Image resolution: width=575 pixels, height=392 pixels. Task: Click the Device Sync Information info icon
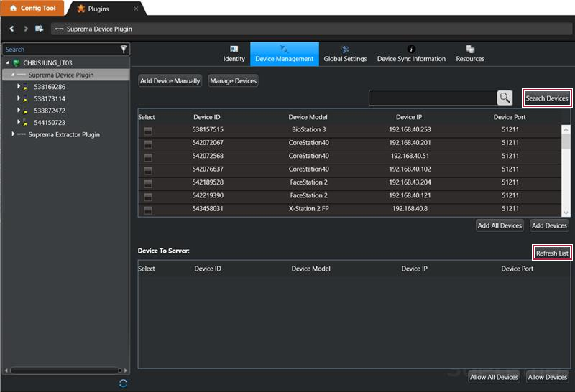411,49
